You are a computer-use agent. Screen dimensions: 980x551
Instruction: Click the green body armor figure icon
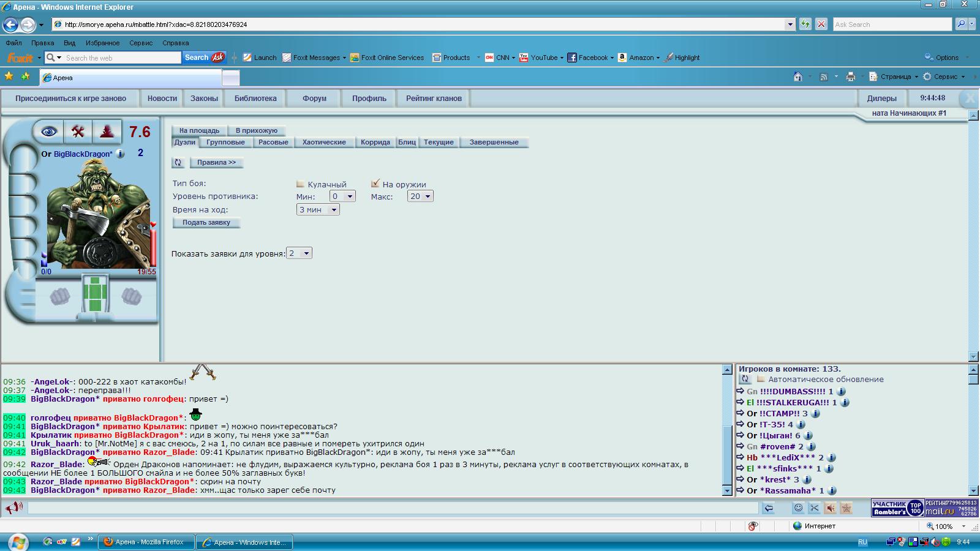point(95,294)
